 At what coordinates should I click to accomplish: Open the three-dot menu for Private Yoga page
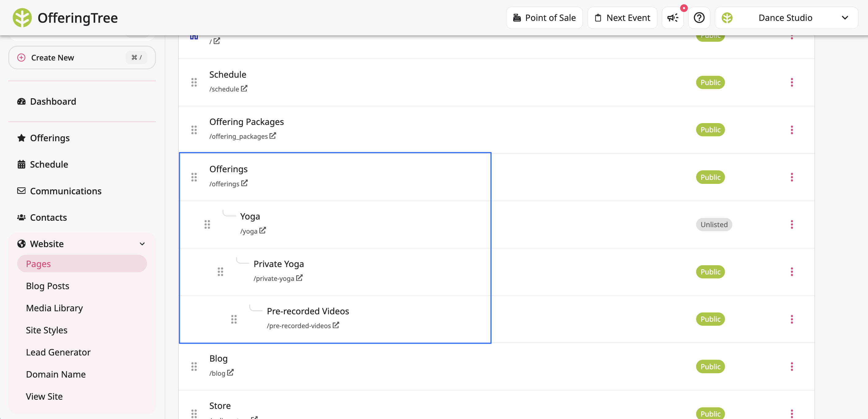click(x=792, y=272)
